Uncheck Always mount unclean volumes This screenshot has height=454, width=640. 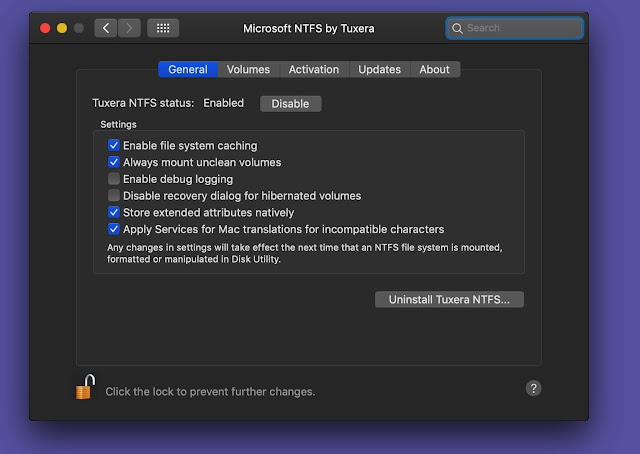coord(114,162)
